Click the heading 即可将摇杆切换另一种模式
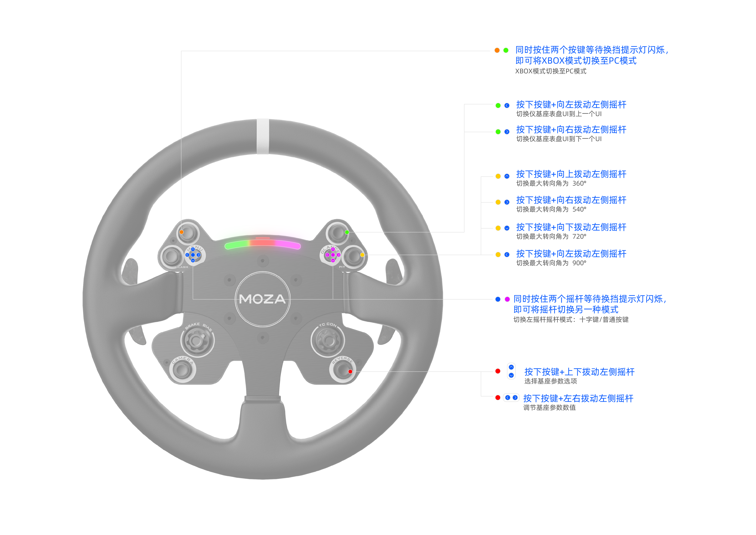This screenshot has height=535, width=756. pyautogui.click(x=566, y=310)
